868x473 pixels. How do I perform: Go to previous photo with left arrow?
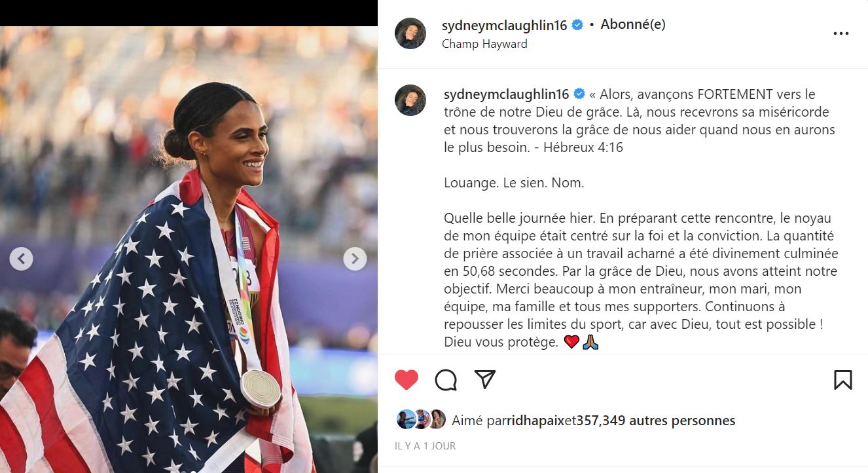click(21, 259)
